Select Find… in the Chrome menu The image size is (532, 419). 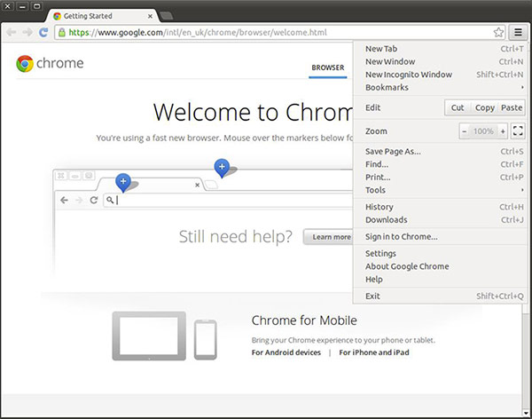440,164
